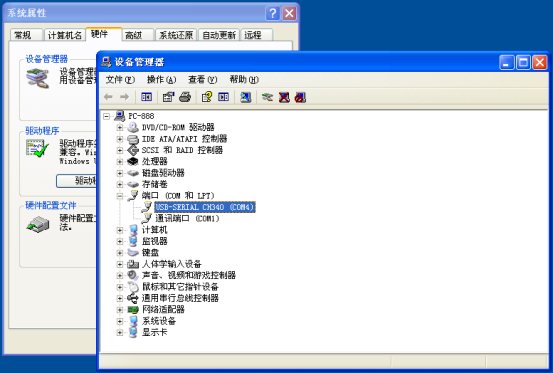This screenshot has width=553, height=373.
Task: Click the Forward arrow in Device Manager toolbar
Action: click(x=124, y=97)
